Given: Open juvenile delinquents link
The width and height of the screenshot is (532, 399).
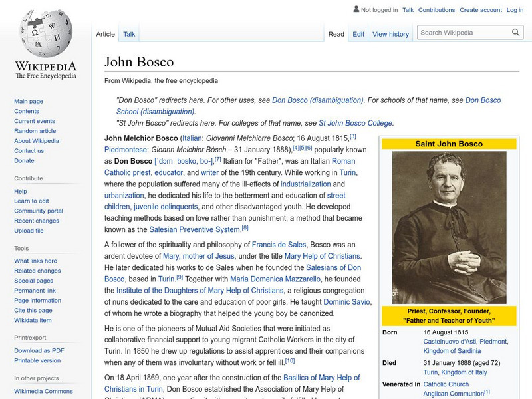Looking at the screenshot, I should coord(166,207).
